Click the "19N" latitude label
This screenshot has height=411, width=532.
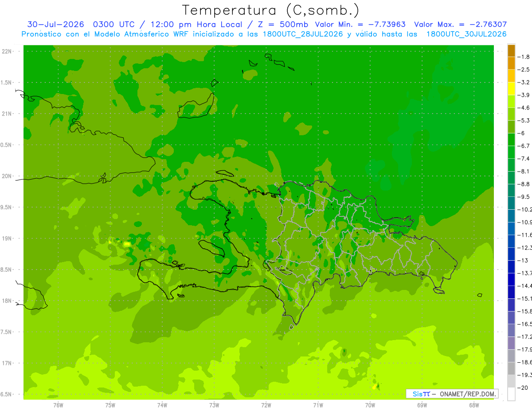click(8, 239)
